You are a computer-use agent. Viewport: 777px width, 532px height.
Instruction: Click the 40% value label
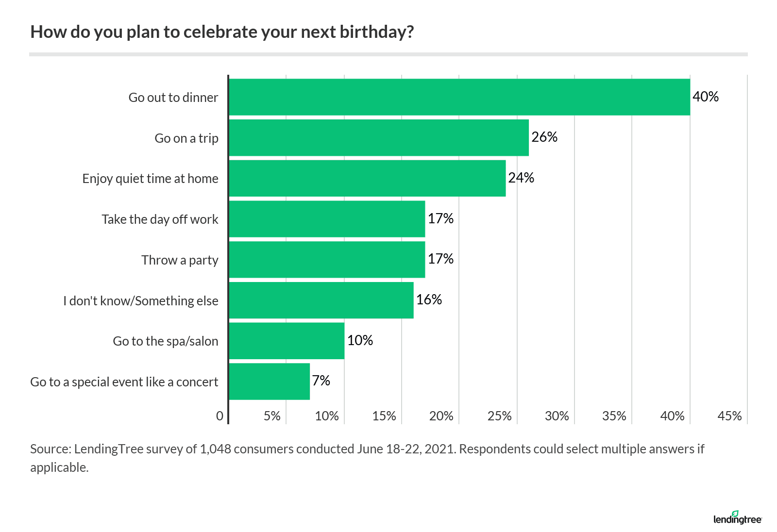pyautogui.click(x=705, y=97)
